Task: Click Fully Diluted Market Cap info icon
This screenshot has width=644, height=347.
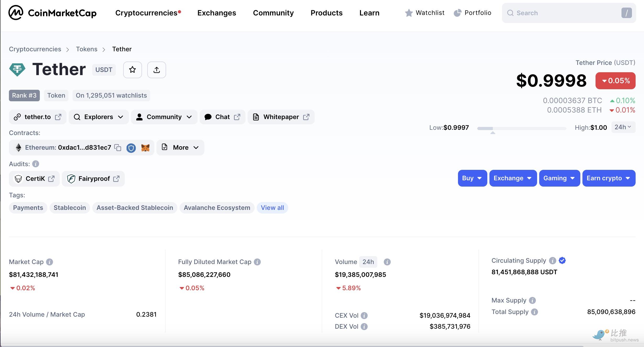Action: (257, 262)
